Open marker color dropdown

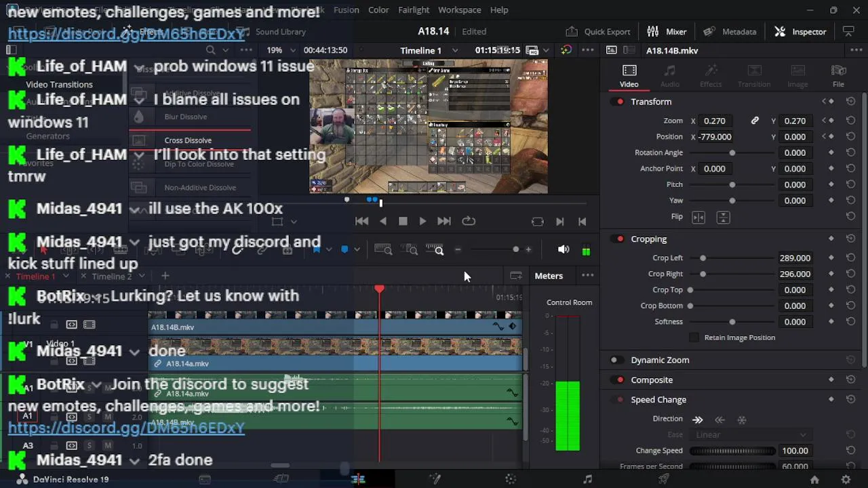click(x=357, y=249)
